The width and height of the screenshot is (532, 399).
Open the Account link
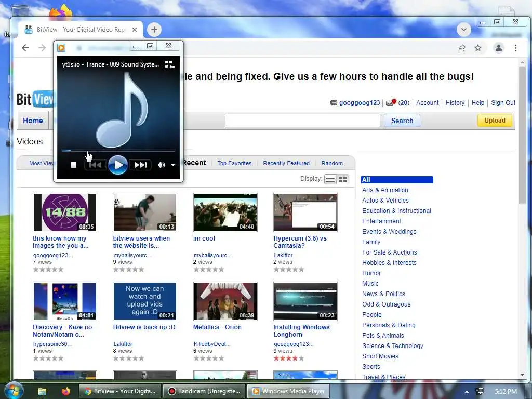[427, 103]
